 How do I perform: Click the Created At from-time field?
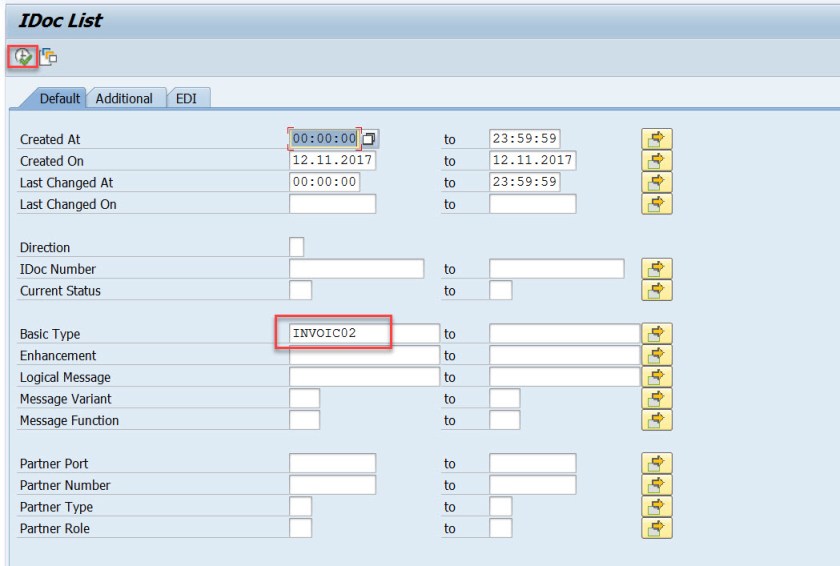click(x=325, y=139)
